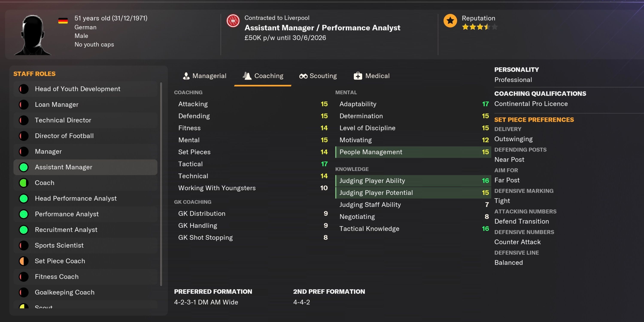
Task: Select the Performance Analyst staff role
Action: coord(67,214)
